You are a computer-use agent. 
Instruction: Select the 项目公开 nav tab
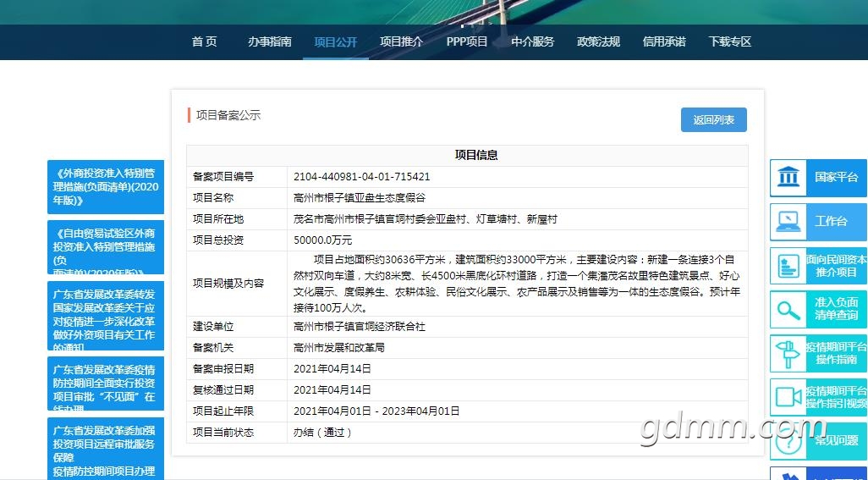(x=336, y=42)
